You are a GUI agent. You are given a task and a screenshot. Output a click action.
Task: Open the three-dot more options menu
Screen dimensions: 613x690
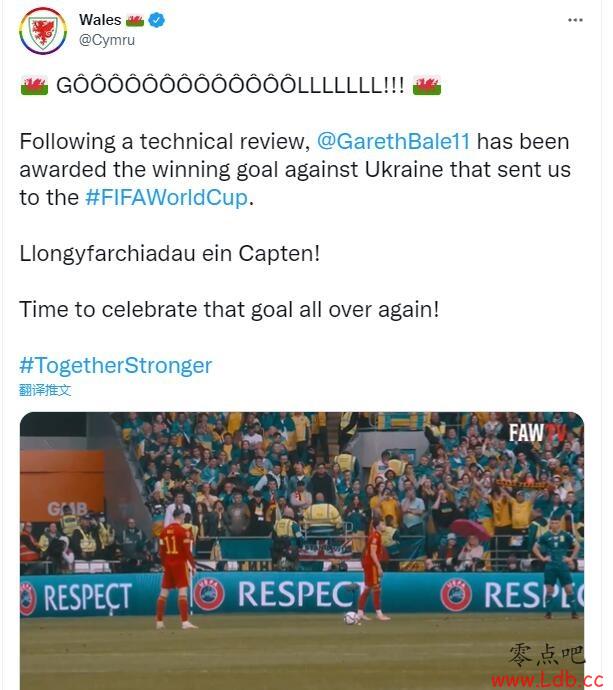click(575, 20)
